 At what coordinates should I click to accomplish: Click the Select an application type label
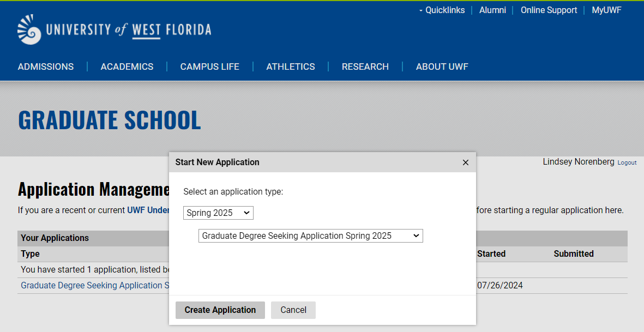click(233, 192)
